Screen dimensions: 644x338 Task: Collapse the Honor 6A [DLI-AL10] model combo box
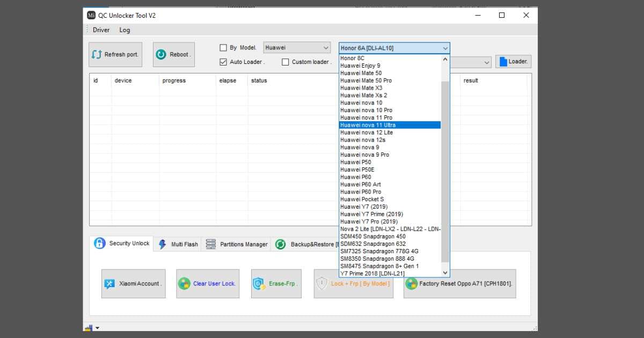[x=394, y=48]
